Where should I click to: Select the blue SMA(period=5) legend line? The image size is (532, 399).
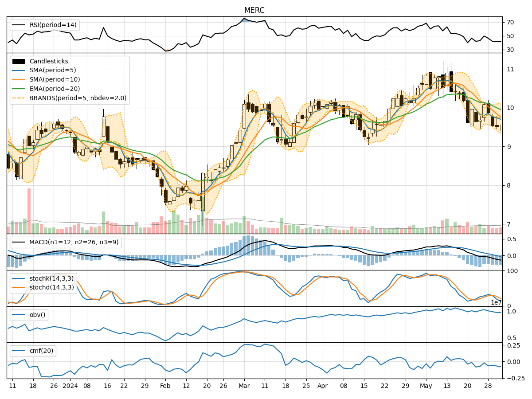[x=20, y=71]
